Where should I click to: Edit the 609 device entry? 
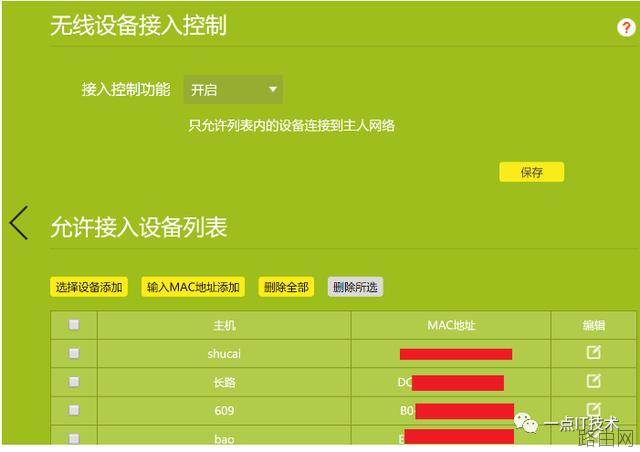point(593,408)
